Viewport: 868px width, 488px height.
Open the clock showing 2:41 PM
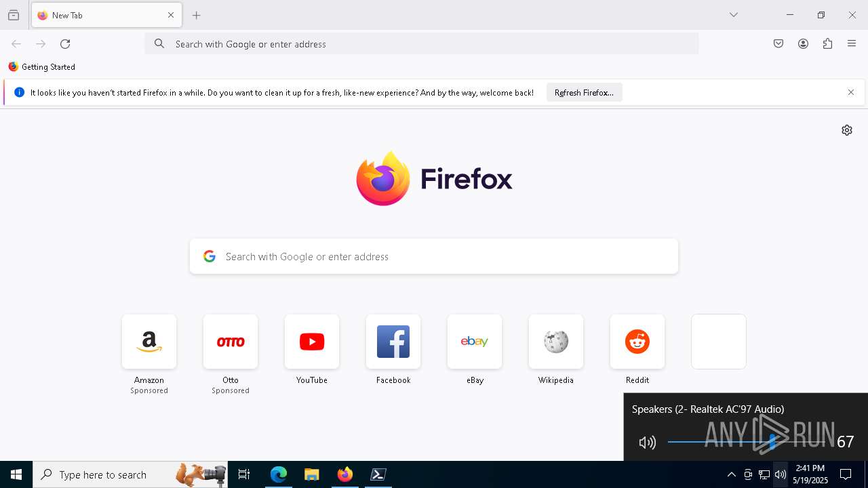pyautogui.click(x=810, y=474)
